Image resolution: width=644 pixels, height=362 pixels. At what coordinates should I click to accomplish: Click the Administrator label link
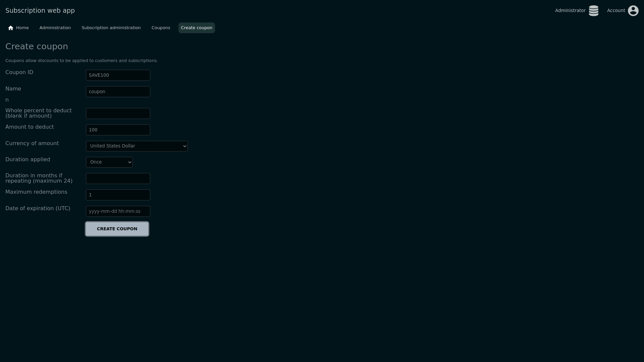[570, 11]
